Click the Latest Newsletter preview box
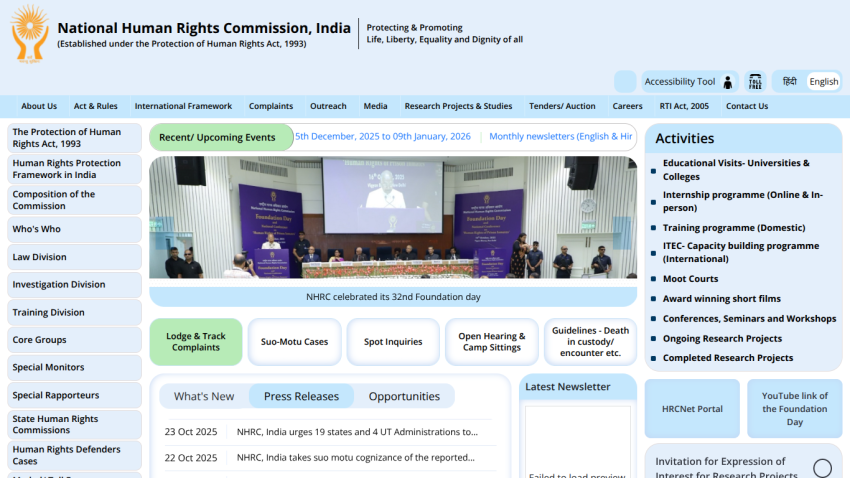This screenshot has width=850, height=478. coord(578,442)
